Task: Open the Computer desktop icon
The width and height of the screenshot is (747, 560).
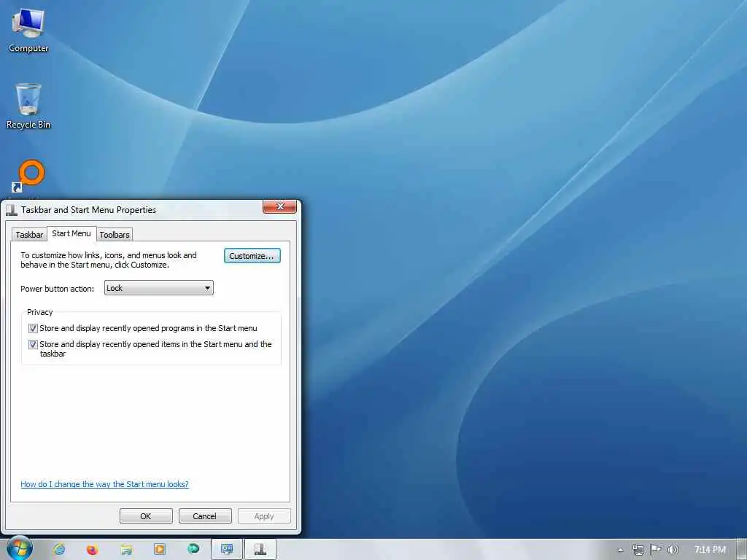Action: [x=28, y=31]
